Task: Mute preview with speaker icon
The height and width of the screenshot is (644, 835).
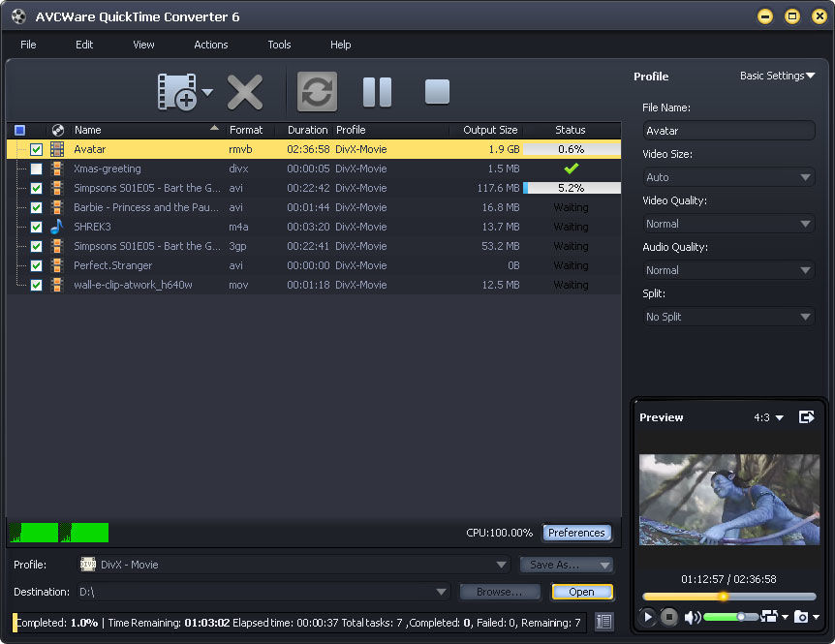Action: pyautogui.click(x=692, y=617)
